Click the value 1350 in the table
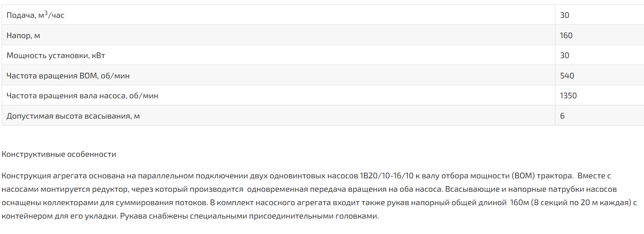The height and width of the screenshot is (234, 644). click(x=568, y=95)
